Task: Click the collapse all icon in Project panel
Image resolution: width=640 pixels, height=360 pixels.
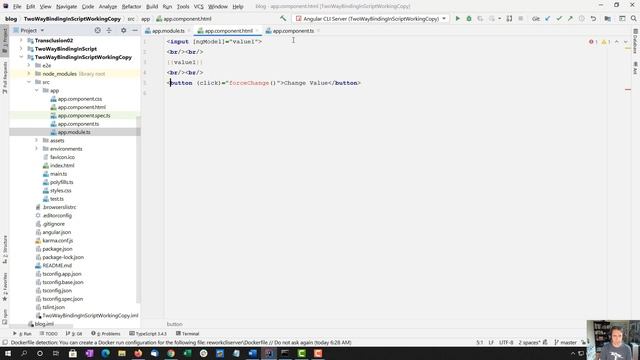Action: click(109, 31)
